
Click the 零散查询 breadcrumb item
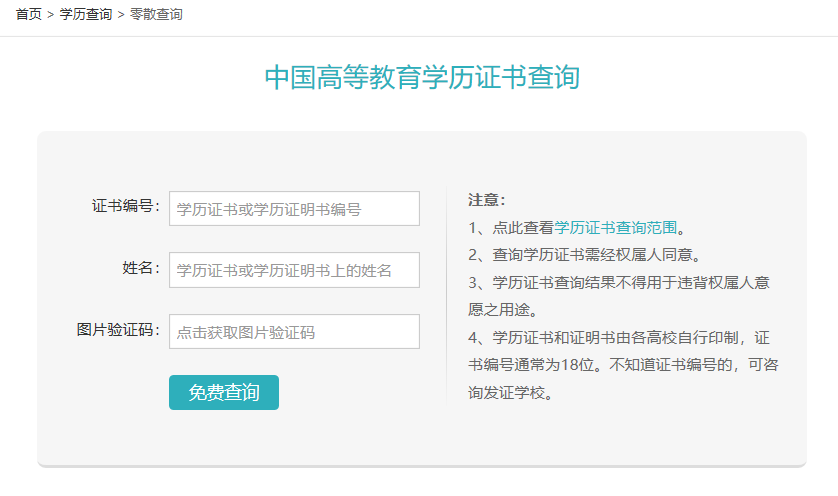156,15
